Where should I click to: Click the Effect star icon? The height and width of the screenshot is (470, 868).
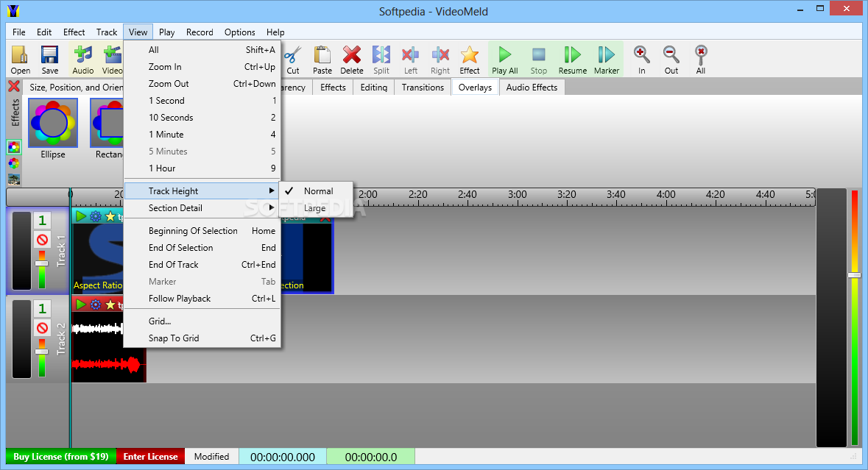pyautogui.click(x=470, y=60)
